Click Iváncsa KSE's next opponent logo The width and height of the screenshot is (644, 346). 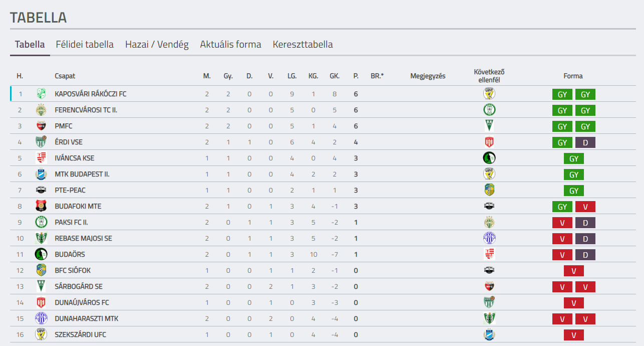(x=489, y=157)
